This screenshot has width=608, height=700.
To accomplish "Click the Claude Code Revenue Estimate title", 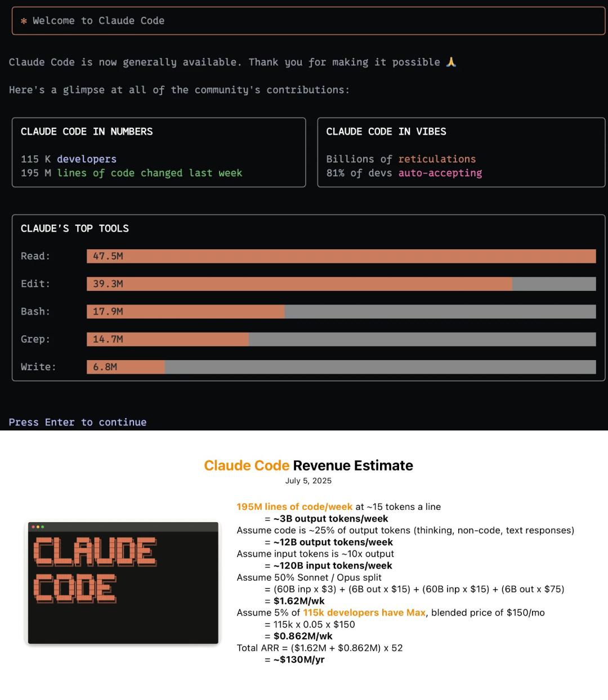I will 308,465.
